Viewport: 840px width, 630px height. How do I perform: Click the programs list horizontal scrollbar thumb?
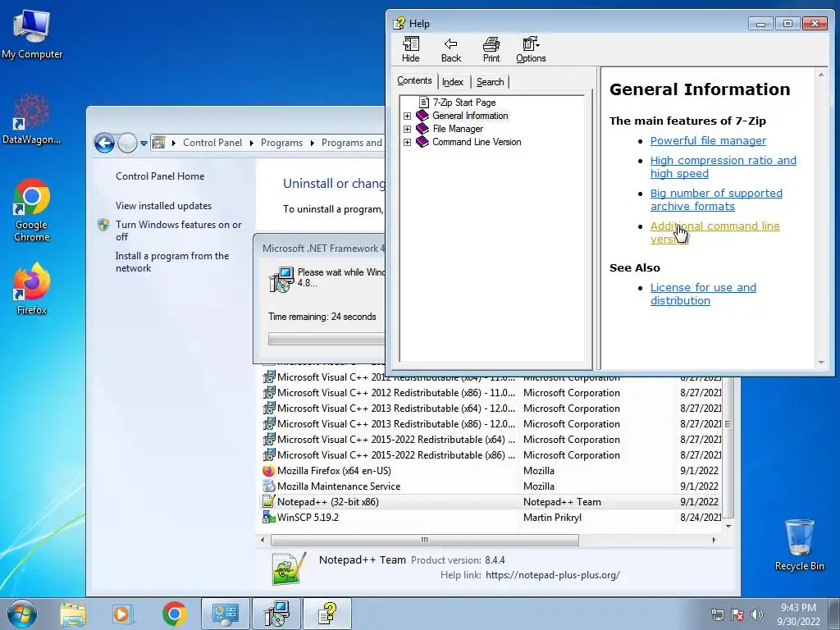(x=425, y=540)
